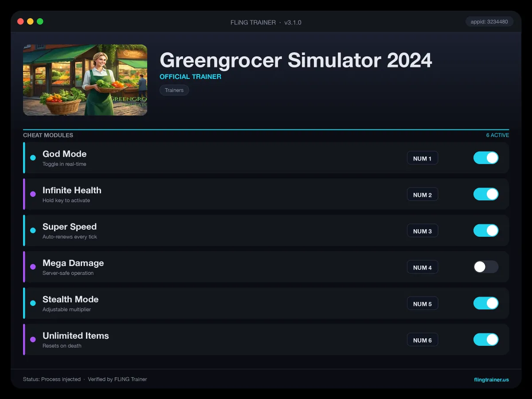This screenshot has width=532, height=399.
Task: Click the FLiNG TRAINER v3.1.0 window title
Action: (266, 22)
